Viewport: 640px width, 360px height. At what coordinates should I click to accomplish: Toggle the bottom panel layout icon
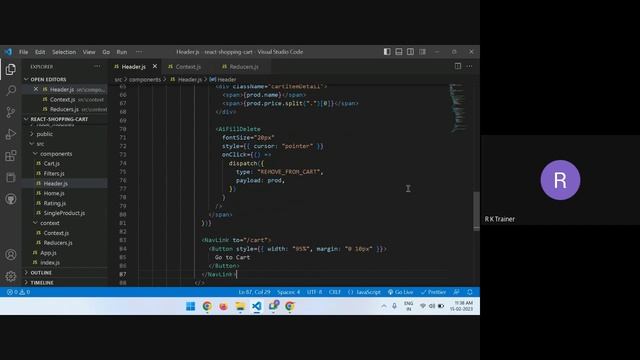[x=399, y=52]
